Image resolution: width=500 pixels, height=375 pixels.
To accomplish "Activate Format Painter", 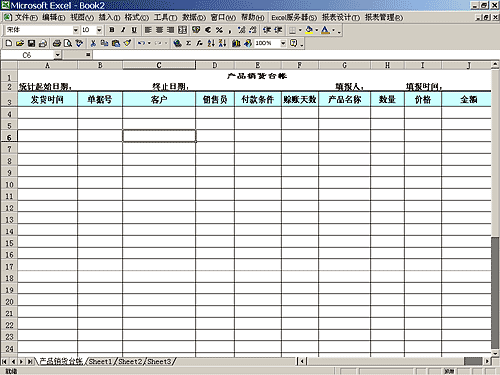I will pos(127,43).
